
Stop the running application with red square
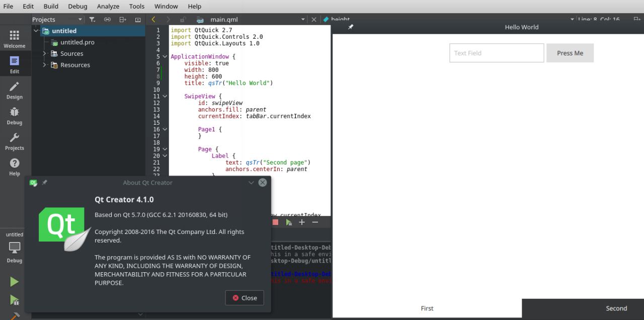coord(275,222)
